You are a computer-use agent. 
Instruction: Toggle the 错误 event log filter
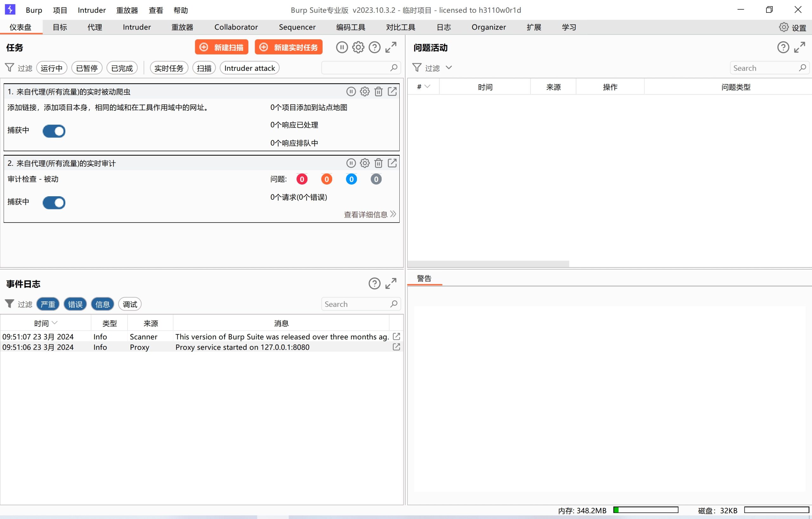click(75, 304)
